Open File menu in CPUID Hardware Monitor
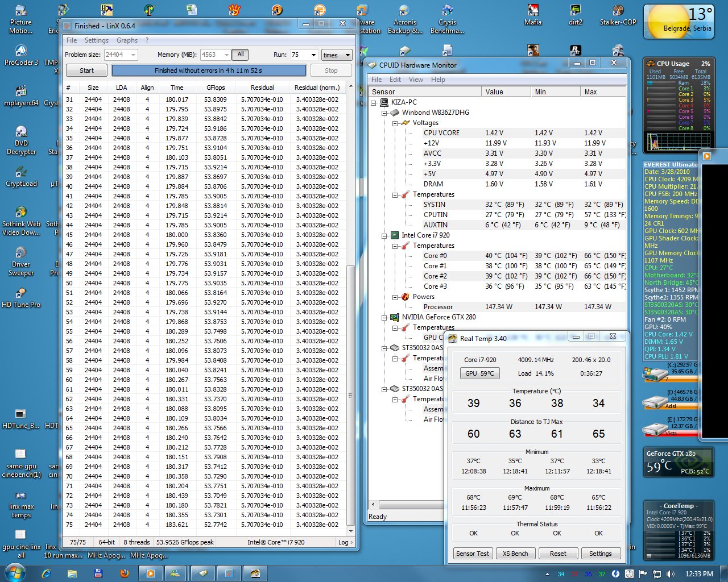728x582 pixels. (377, 80)
